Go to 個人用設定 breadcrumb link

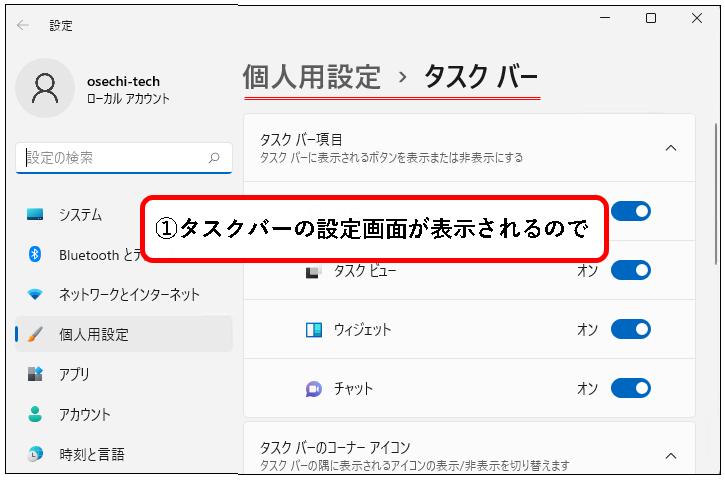[312, 77]
